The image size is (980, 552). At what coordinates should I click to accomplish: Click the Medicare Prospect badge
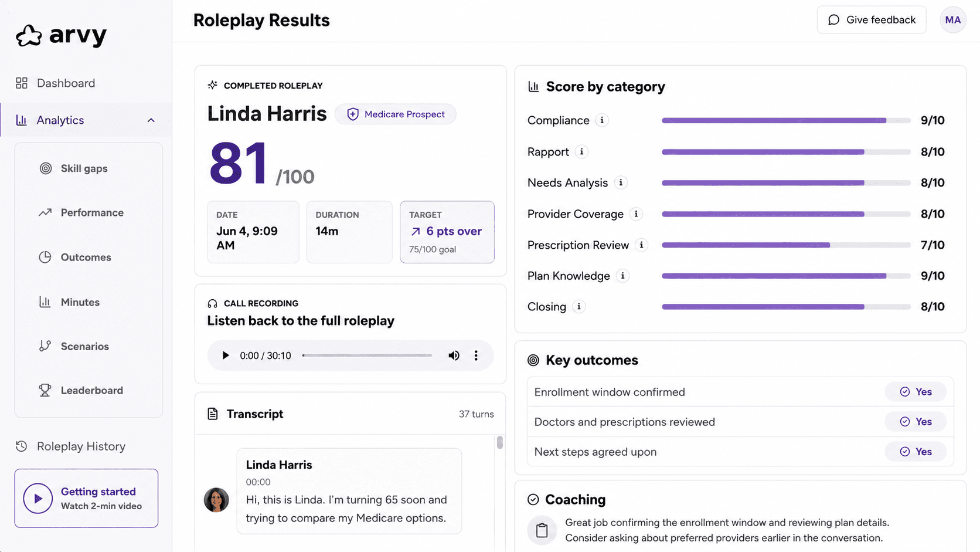point(396,114)
